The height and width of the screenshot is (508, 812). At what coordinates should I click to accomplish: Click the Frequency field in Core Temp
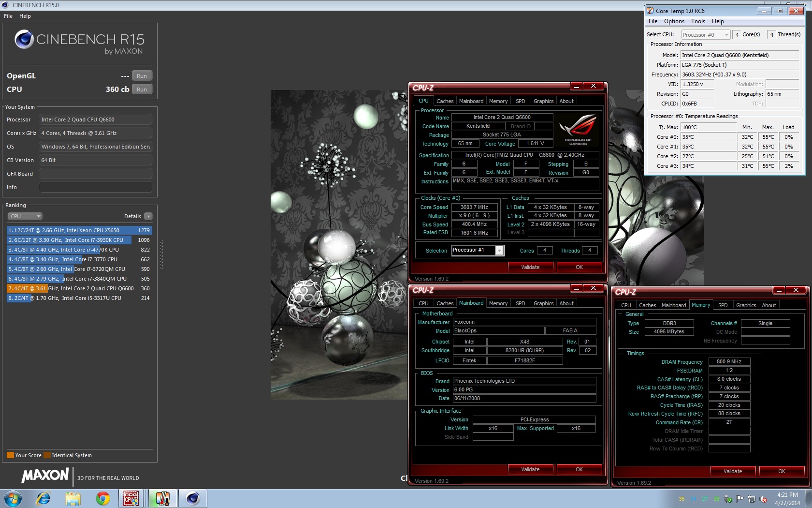[x=739, y=75]
